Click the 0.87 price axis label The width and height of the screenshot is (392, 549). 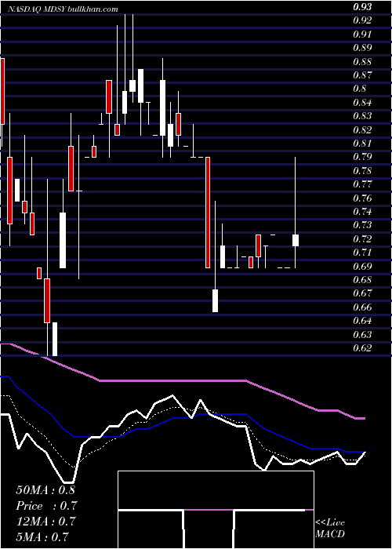tap(361, 75)
